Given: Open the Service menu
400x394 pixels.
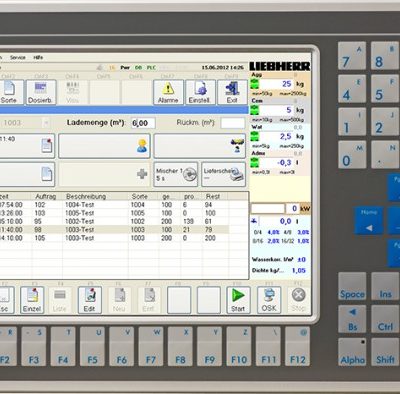Looking at the screenshot, I should click(x=18, y=58).
